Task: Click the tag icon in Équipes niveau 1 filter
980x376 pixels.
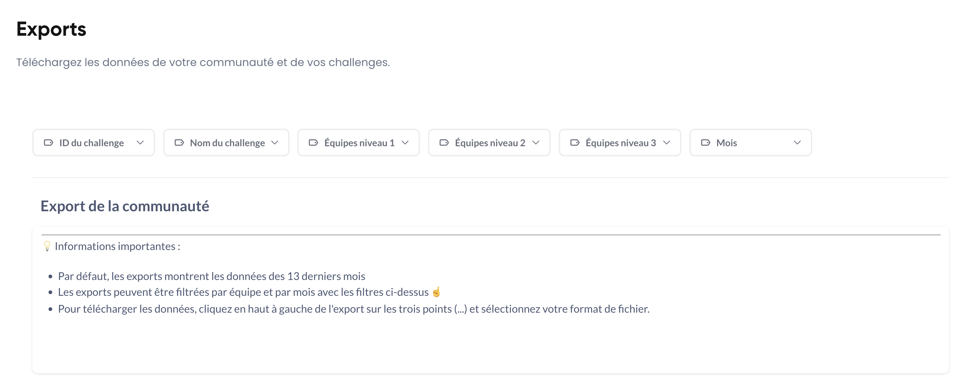Action: (x=313, y=143)
